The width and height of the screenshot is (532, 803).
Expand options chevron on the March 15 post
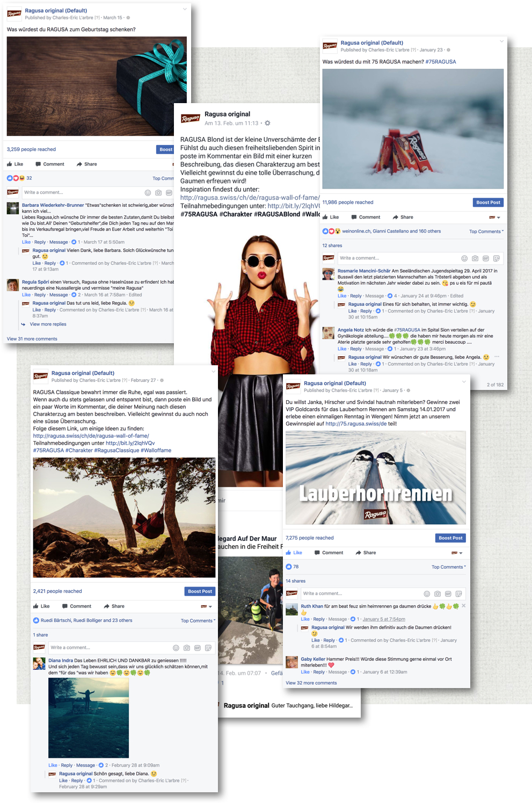pyautogui.click(x=185, y=9)
